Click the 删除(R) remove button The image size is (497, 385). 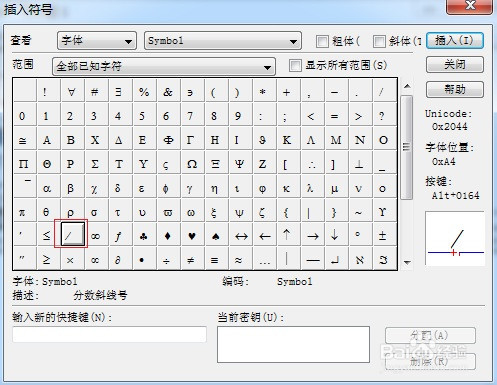430,361
